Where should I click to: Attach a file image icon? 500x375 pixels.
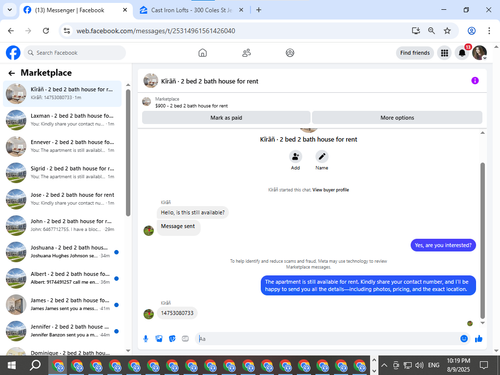point(159,339)
